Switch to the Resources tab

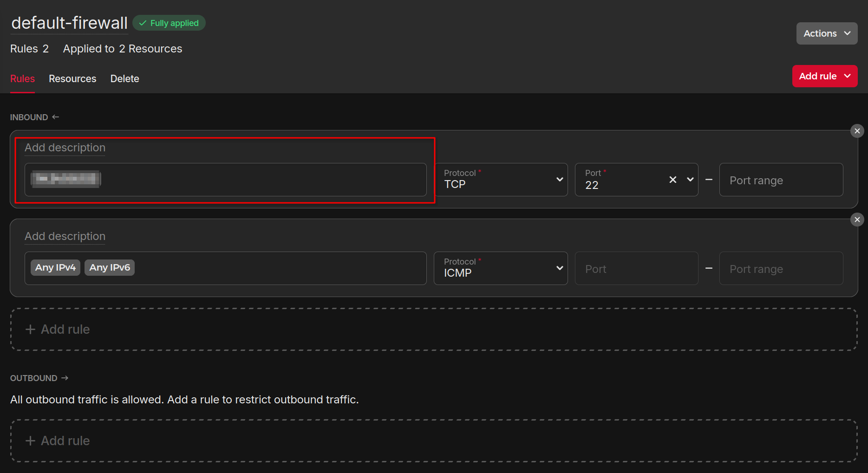[72, 79]
